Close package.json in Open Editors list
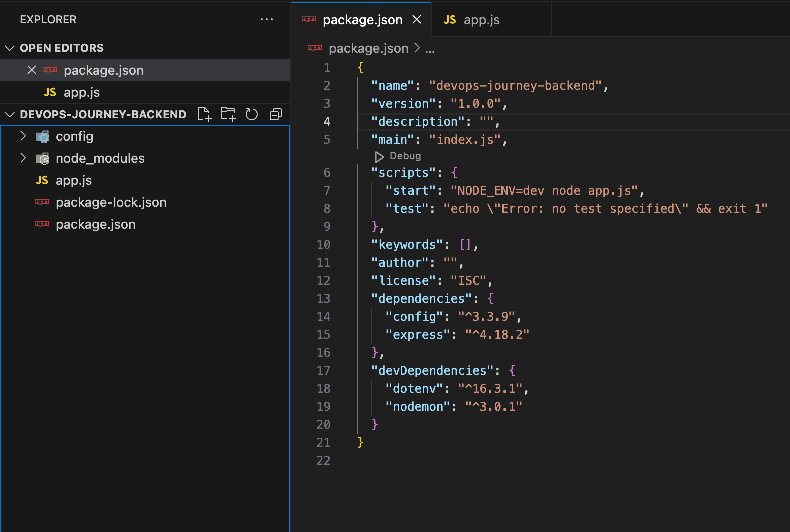This screenshot has height=532, width=790. (32, 70)
